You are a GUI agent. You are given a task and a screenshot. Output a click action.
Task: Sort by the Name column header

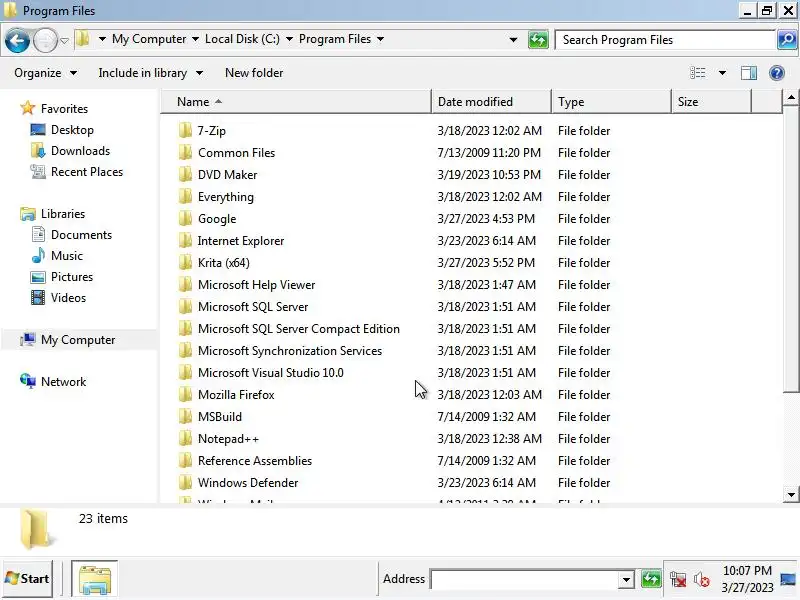coord(296,102)
